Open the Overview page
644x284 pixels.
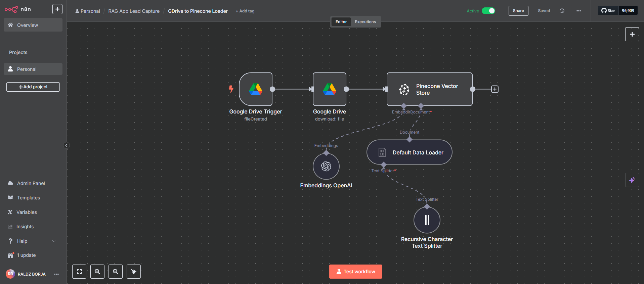point(33,25)
